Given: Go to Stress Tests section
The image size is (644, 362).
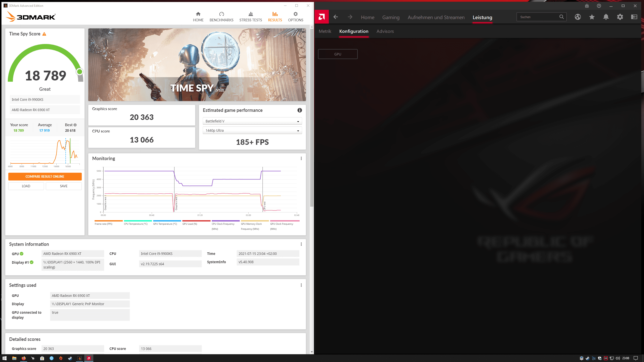Looking at the screenshot, I should click(x=250, y=17).
